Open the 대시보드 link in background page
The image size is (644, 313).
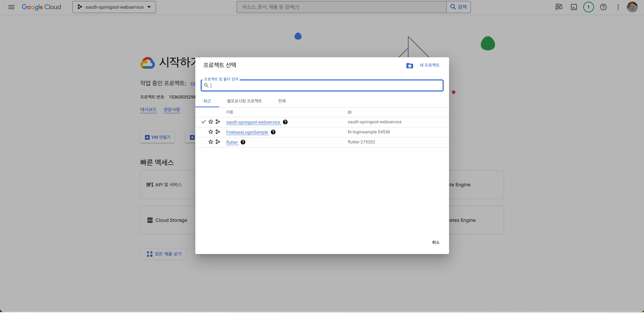(148, 110)
